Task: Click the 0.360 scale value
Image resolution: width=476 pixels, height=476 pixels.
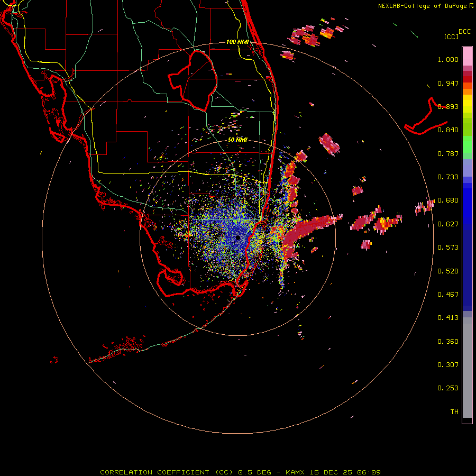Action: click(448, 342)
